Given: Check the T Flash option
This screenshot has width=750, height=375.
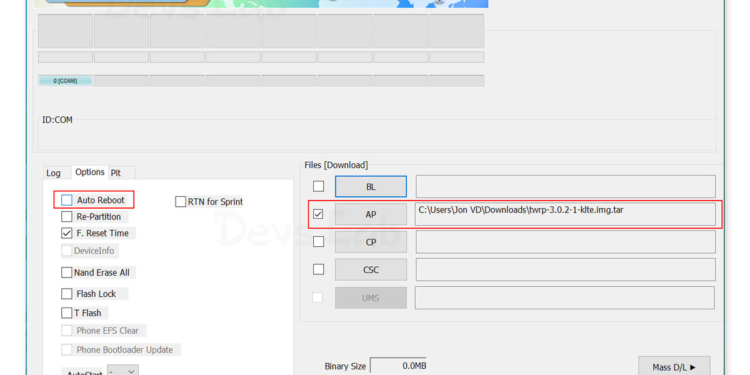Looking at the screenshot, I should tap(66, 313).
